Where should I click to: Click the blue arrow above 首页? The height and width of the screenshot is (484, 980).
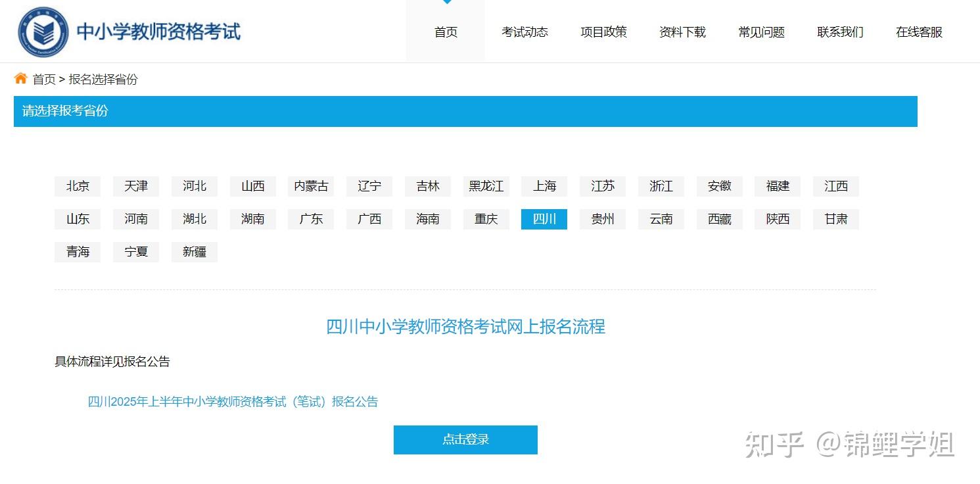coord(445,3)
